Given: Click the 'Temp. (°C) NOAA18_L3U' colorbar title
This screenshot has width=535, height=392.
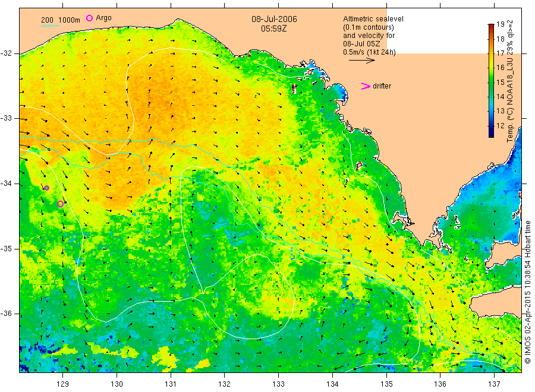Looking at the screenshot, I should 509,100.
